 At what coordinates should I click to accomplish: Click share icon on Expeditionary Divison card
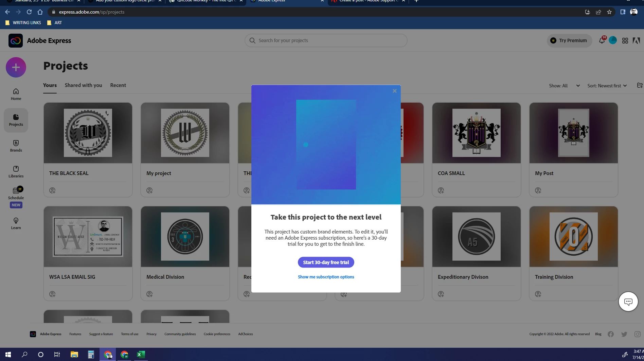pos(441,294)
